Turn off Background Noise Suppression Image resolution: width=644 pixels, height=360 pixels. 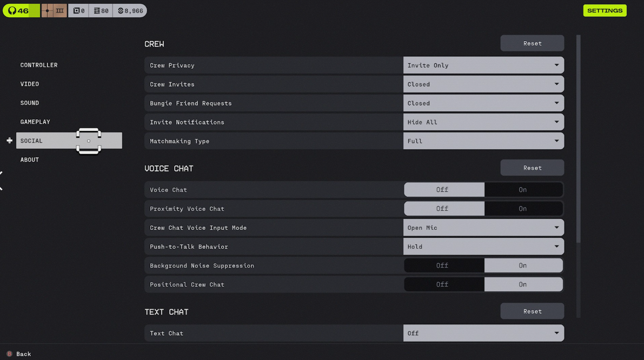(442, 265)
